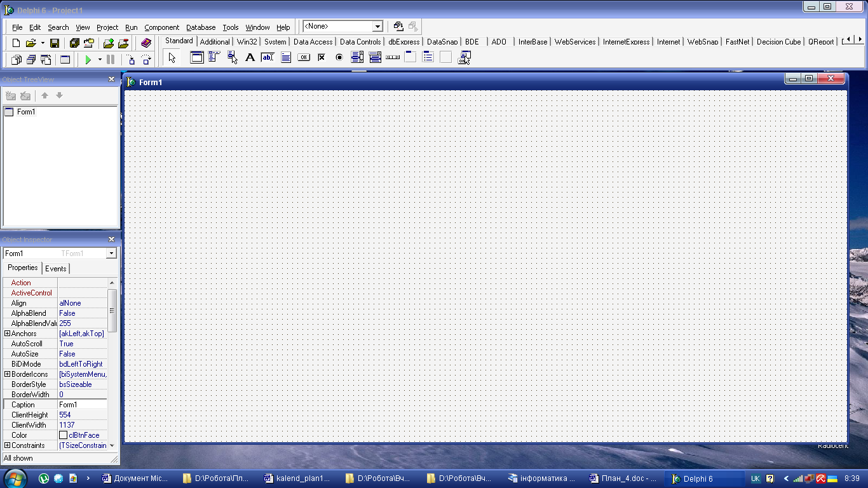Expand the BorderIcons property
Image resolution: width=868 pixels, height=488 pixels.
(8, 374)
